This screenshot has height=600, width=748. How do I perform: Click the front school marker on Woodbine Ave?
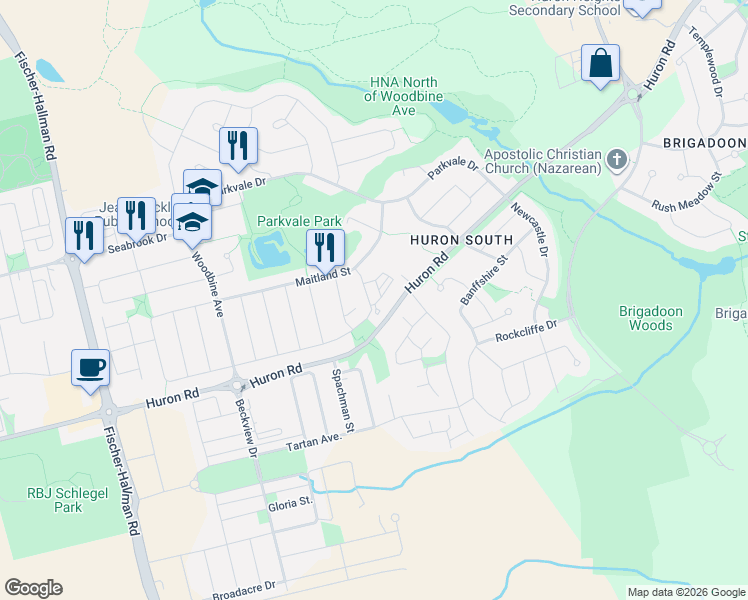[x=192, y=226]
